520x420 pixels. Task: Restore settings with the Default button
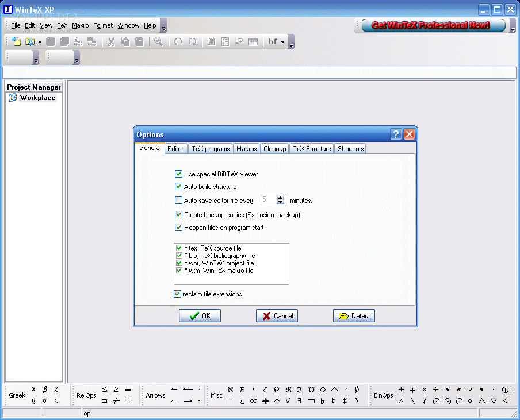(x=354, y=315)
